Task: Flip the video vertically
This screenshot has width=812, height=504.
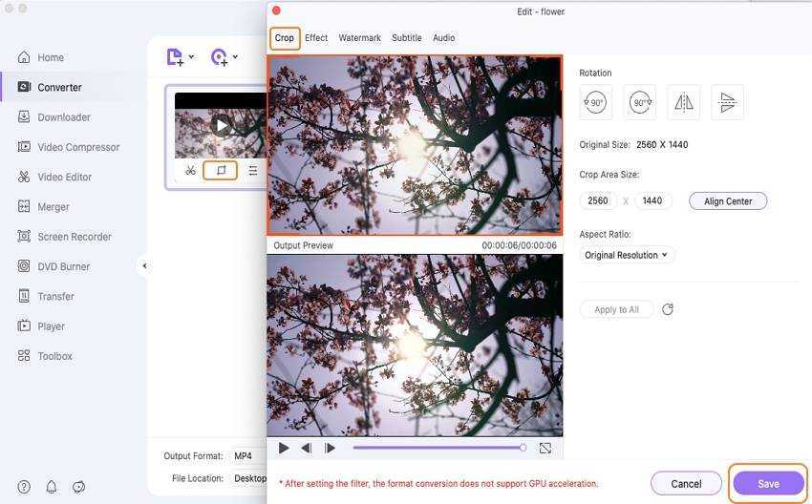Action: [727, 102]
